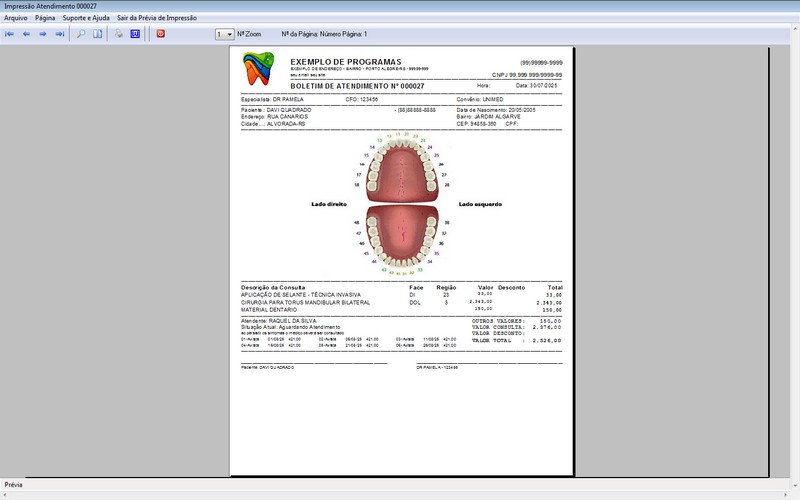Click the magnifying glass search icon
This screenshot has width=800, height=500.
tap(82, 34)
